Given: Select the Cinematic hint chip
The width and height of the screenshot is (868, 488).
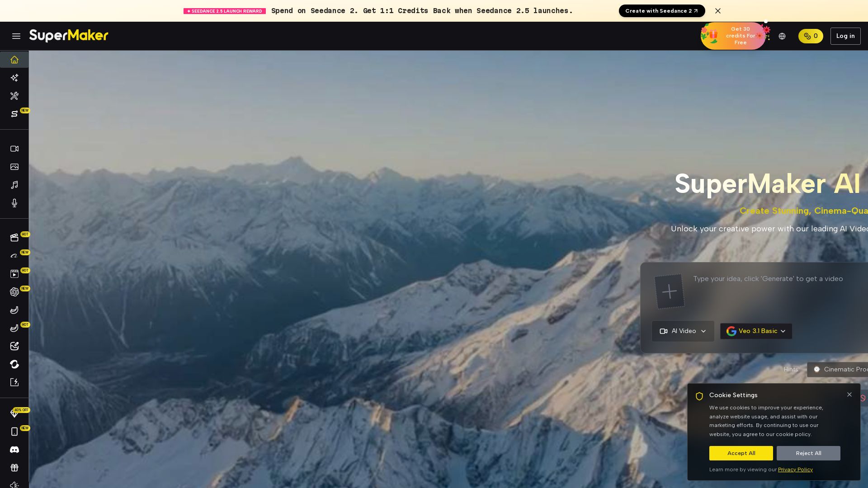Looking at the screenshot, I should pos(839,369).
